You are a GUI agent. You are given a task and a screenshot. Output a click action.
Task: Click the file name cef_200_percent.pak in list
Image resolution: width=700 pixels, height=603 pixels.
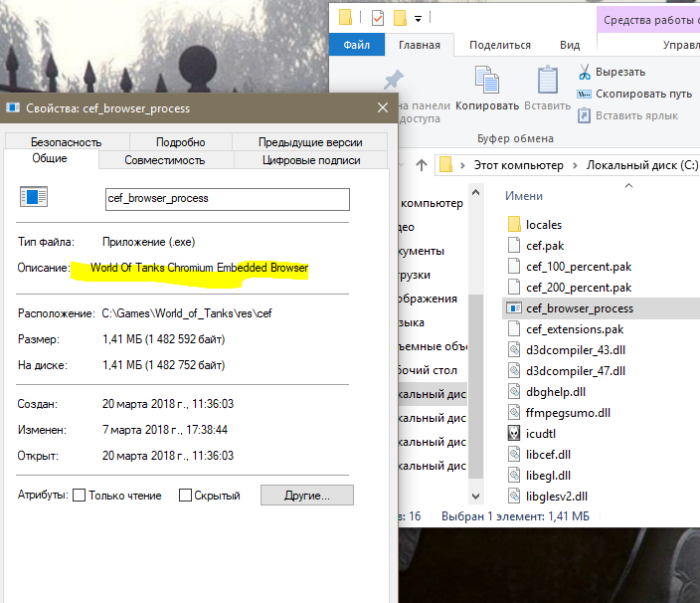579,288
